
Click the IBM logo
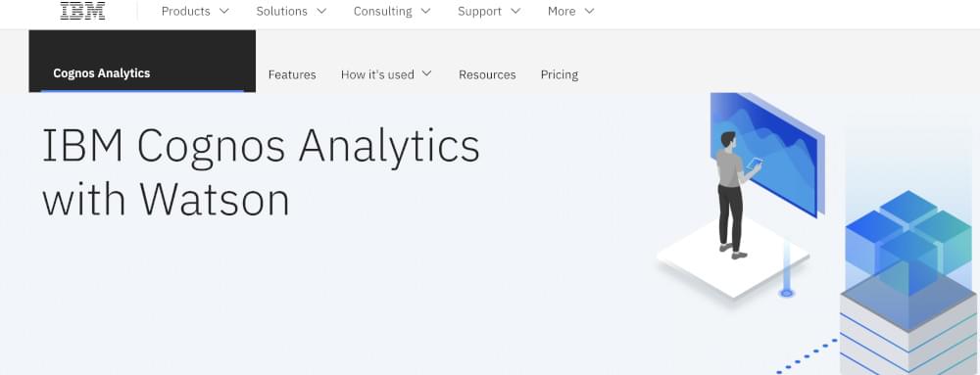pos(82,11)
